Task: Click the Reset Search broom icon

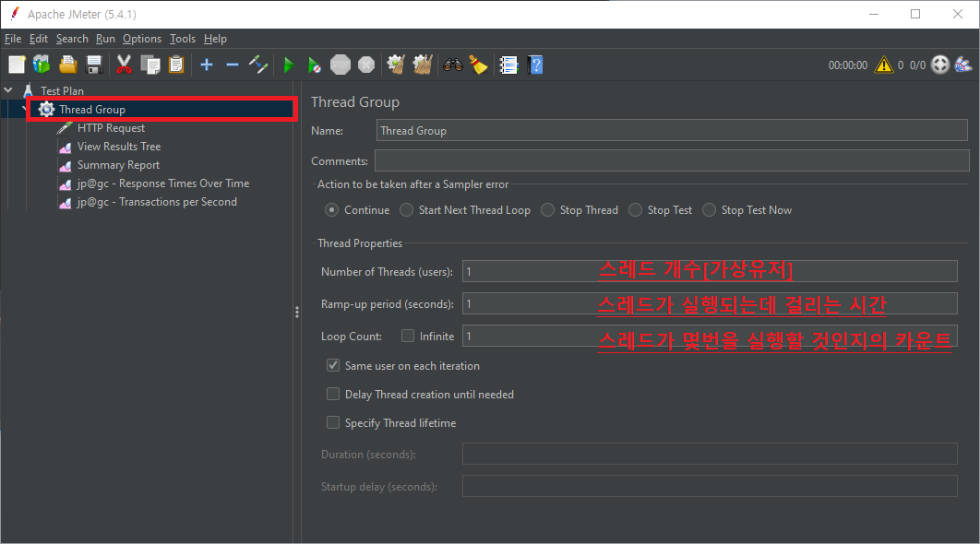Action: 478,65
